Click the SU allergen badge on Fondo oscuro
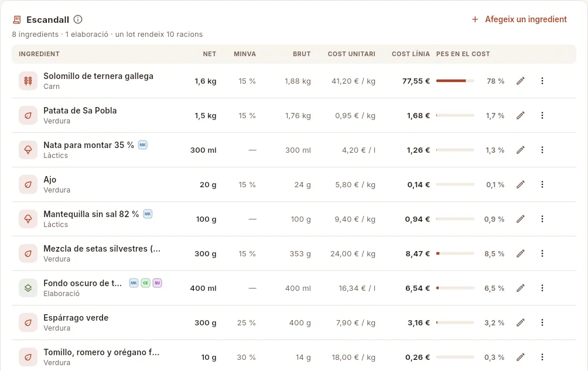The image size is (588, 371). 158,283
